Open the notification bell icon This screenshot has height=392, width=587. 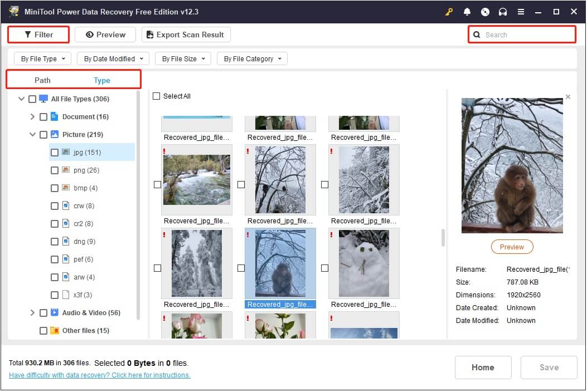pyautogui.click(x=467, y=12)
